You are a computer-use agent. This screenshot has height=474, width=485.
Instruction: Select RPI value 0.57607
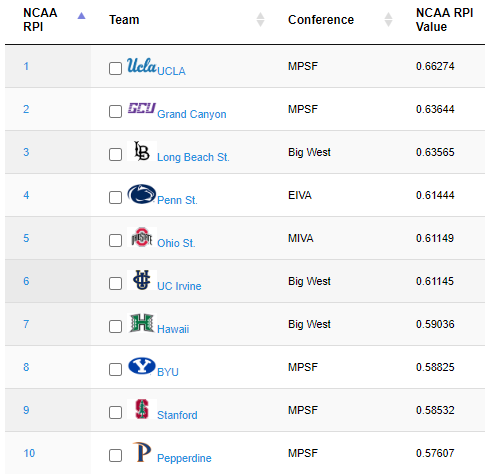pos(435,453)
